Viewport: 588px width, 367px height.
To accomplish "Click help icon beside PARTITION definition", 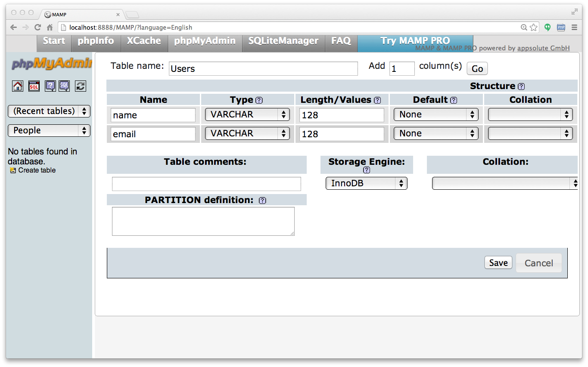I will pyautogui.click(x=262, y=200).
